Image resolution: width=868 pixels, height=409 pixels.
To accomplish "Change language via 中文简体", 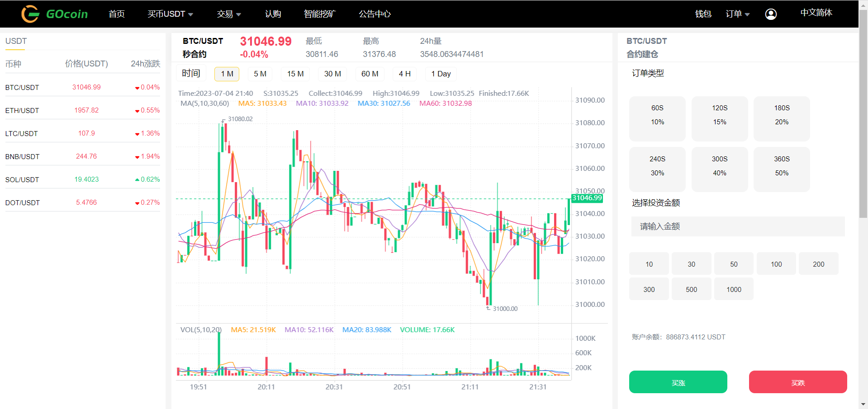I will tap(816, 13).
